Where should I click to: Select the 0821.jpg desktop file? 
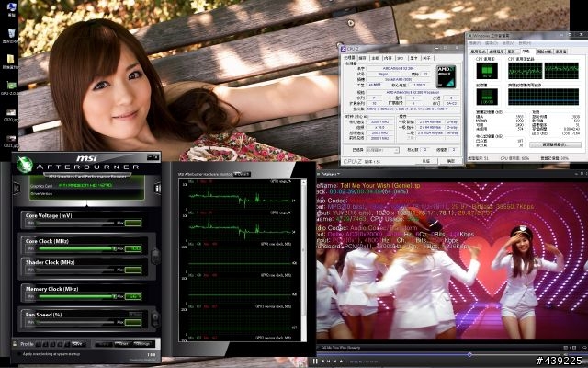click(11, 141)
